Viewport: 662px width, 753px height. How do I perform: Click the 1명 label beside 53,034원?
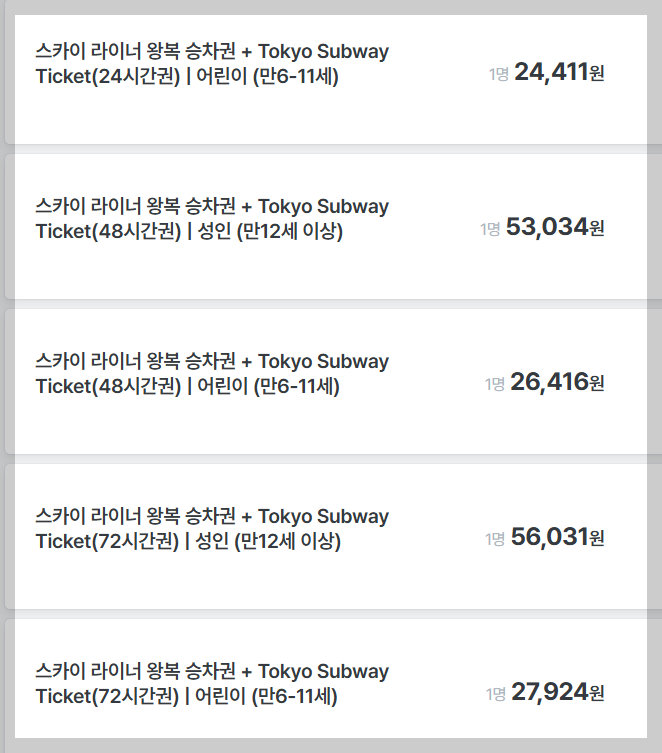[490, 229]
